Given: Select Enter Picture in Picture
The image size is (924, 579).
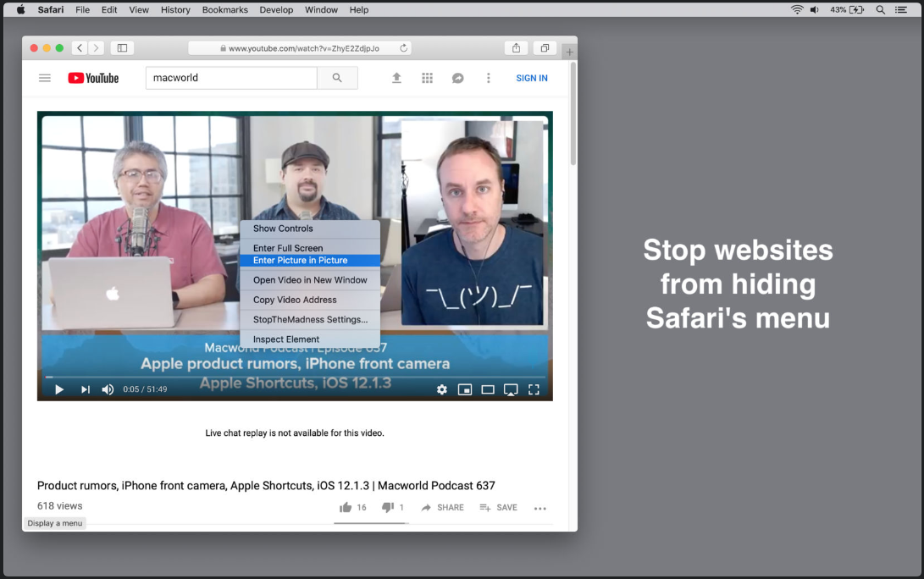Looking at the screenshot, I should click(310, 261).
